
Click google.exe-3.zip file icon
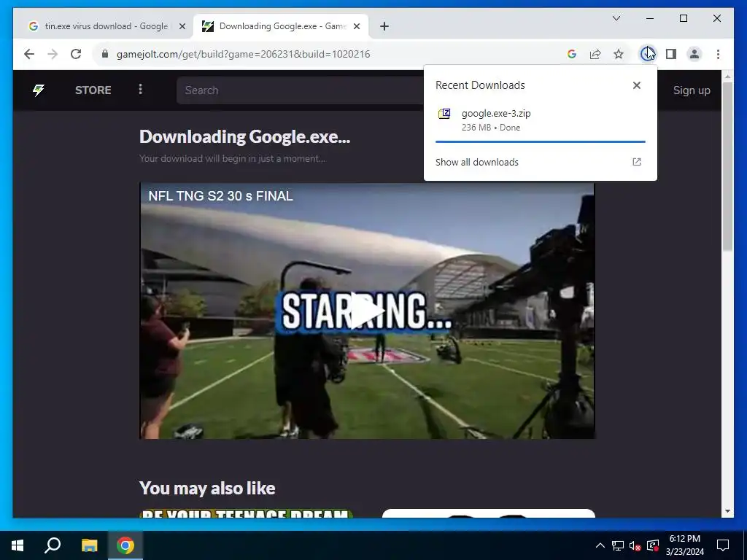(x=444, y=114)
